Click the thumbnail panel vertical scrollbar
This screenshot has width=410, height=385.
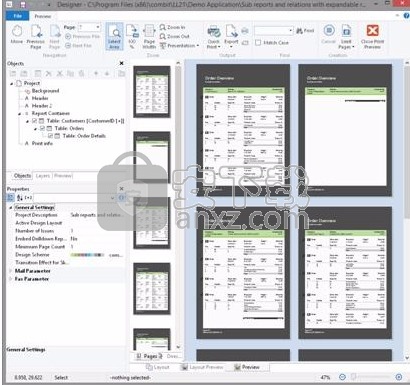(178, 204)
